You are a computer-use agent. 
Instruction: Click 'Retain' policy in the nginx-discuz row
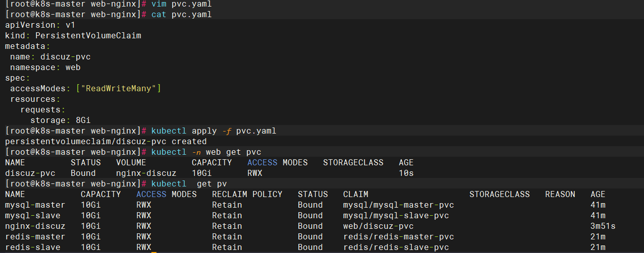(x=227, y=226)
